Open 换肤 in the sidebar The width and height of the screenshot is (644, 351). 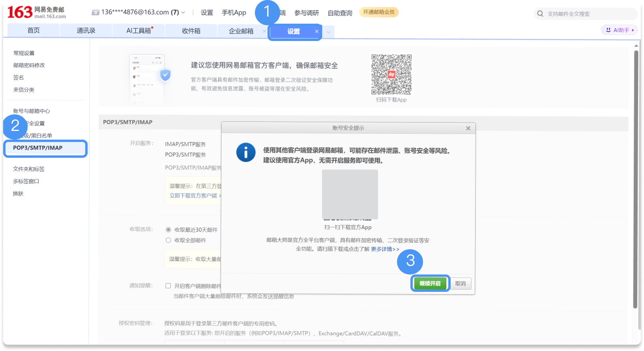pyautogui.click(x=18, y=194)
